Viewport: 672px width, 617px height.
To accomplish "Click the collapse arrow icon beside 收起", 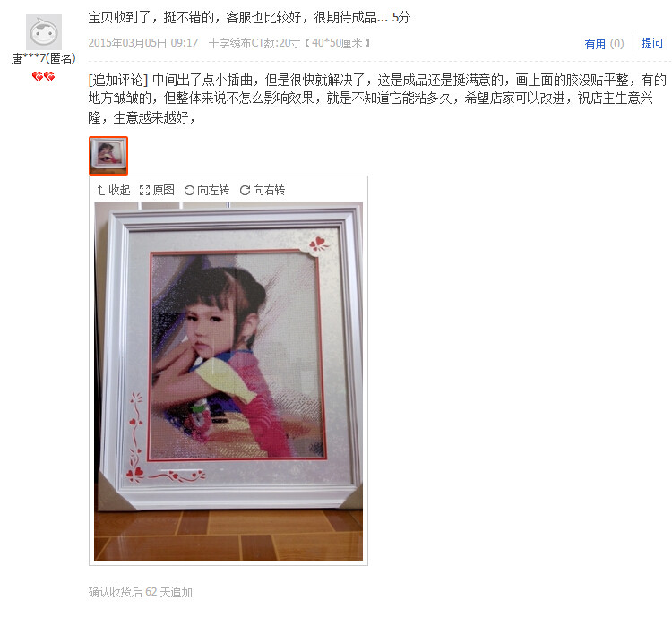I will coord(100,190).
